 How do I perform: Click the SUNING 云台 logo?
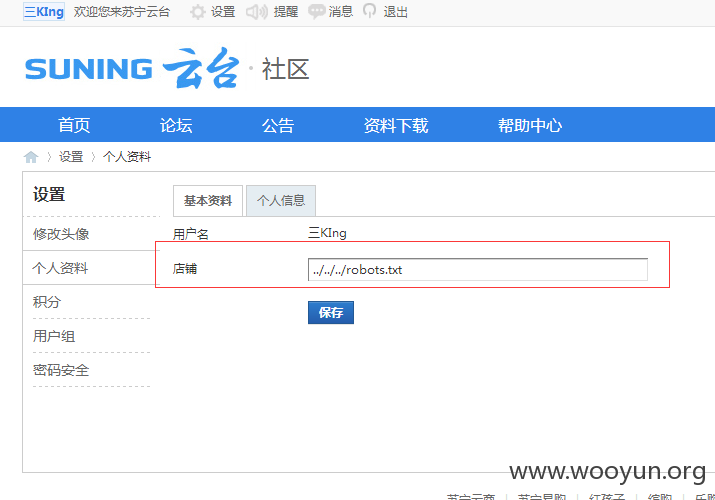click(x=132, y=68)
